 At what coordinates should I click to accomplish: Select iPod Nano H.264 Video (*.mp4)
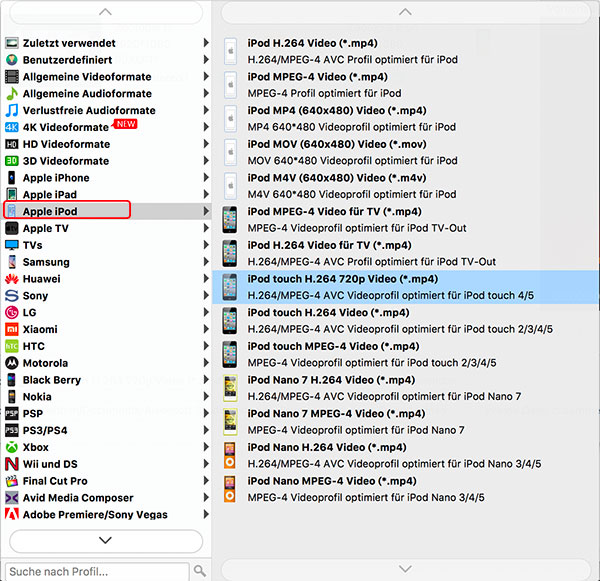406,455
